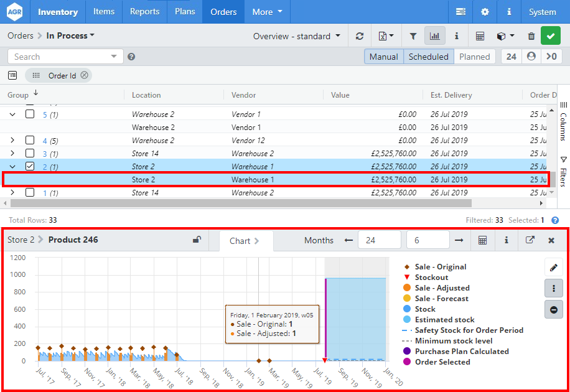Toggle the Planned orders filter
The height and width of the screenshot is (392, 570).
coord(475,57)
